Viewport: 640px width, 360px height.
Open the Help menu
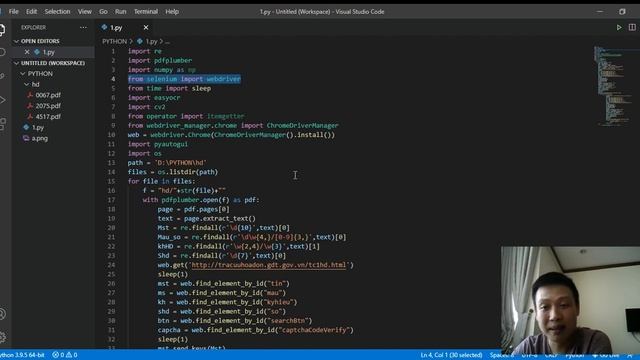172,11
